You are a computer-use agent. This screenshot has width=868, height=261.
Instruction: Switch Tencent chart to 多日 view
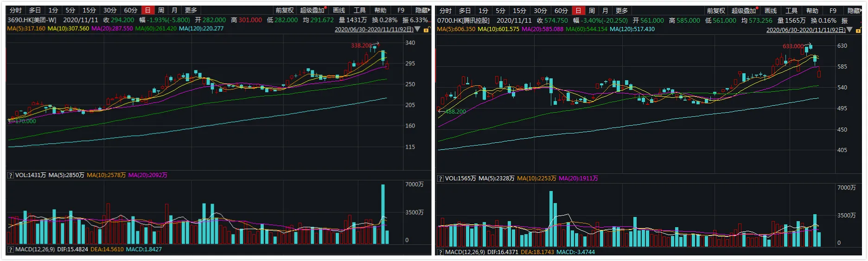(465, 11)
